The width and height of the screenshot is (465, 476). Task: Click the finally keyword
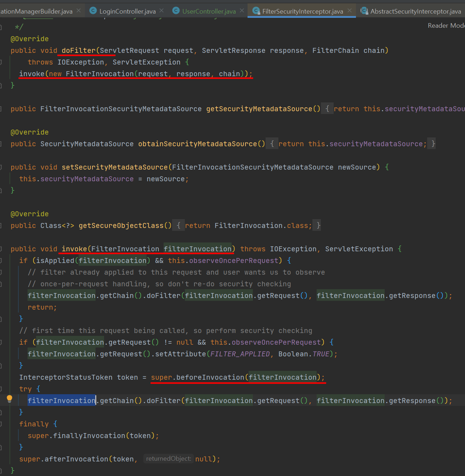click(34, 424)
